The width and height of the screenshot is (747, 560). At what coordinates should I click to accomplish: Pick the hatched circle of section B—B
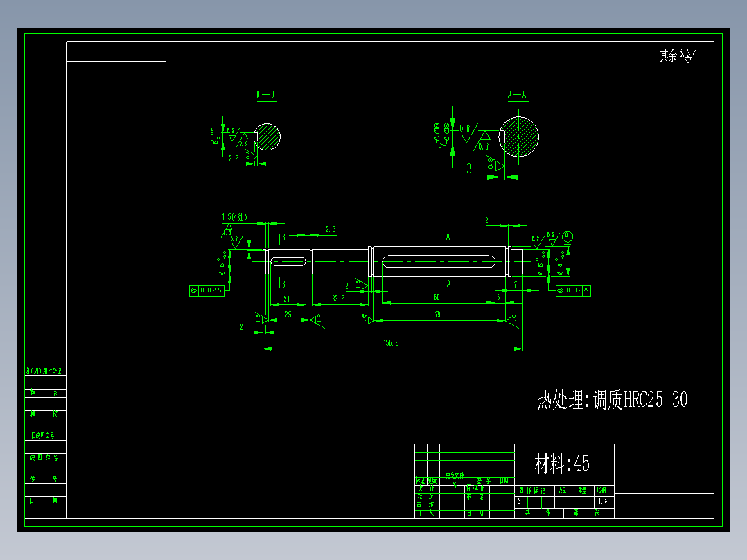[x=267, y=137]
